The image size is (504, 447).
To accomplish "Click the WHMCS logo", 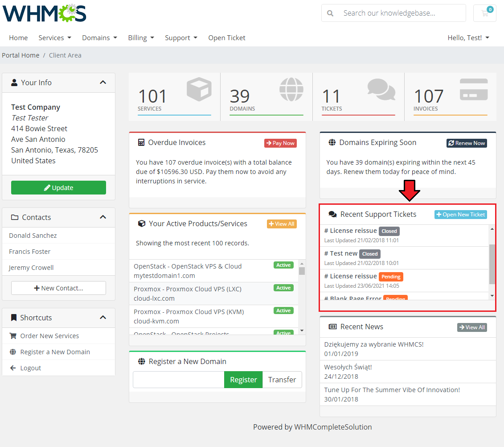I will click(45, 13).
